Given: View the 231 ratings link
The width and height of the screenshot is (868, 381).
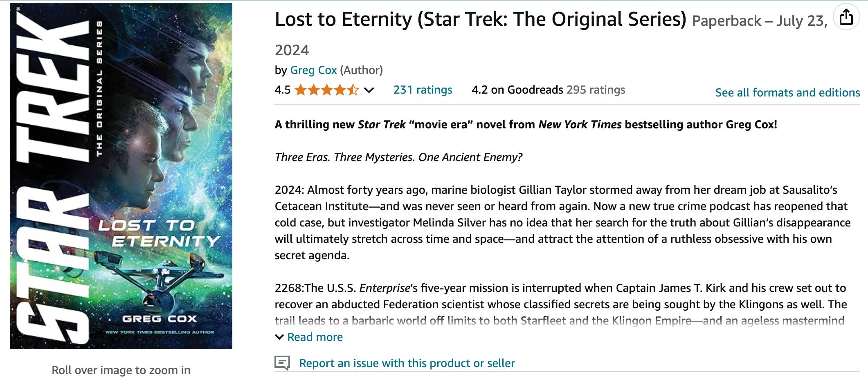Looking at the screenshot, I should coord(423,90).
